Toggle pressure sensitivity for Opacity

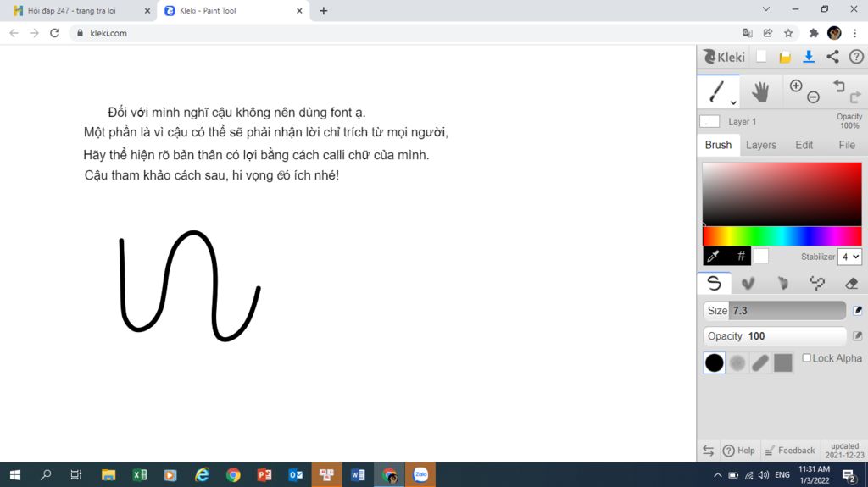tap(858, 336)
